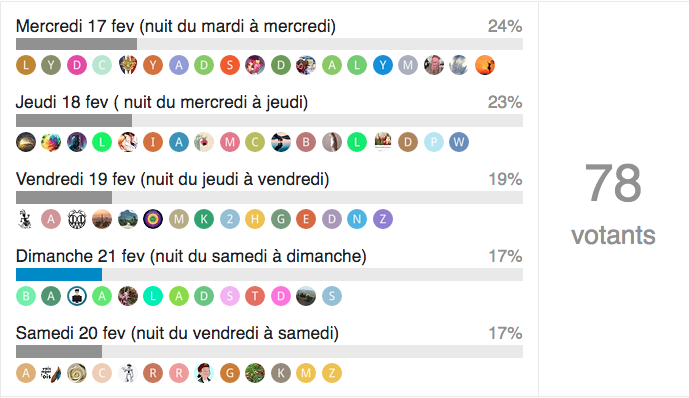Image resolution: width=689 pixels, height=398 pixels.
Task: Select the orange I avatar in Jeudi row
Action: (153, 142)
